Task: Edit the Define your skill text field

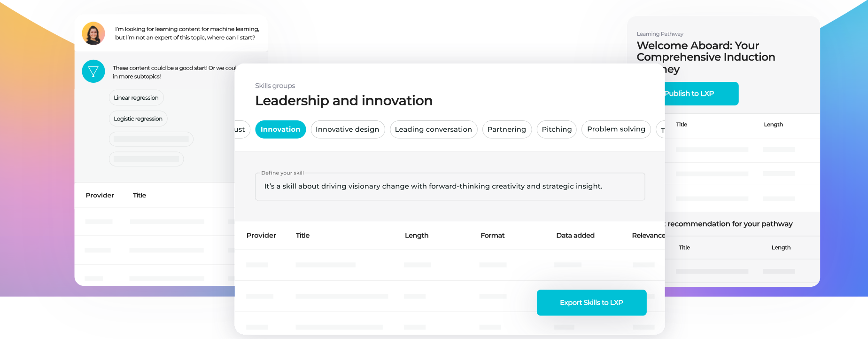Action: [x=449, y=186]
